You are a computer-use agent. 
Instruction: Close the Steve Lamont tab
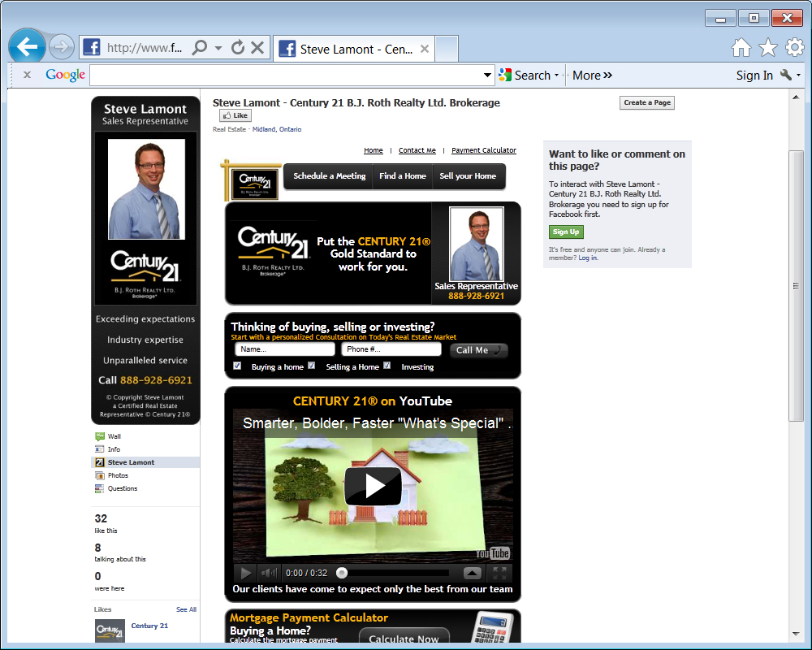point(424,49)
